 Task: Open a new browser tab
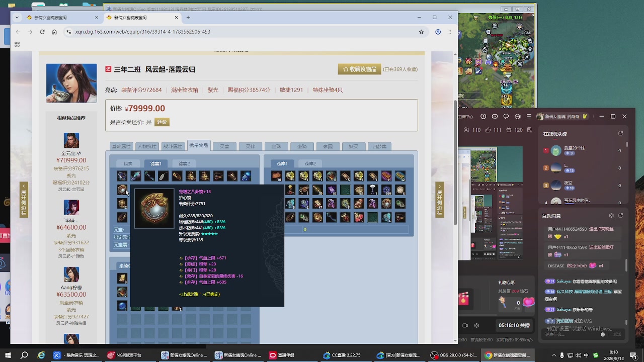(x=188, y=18)
